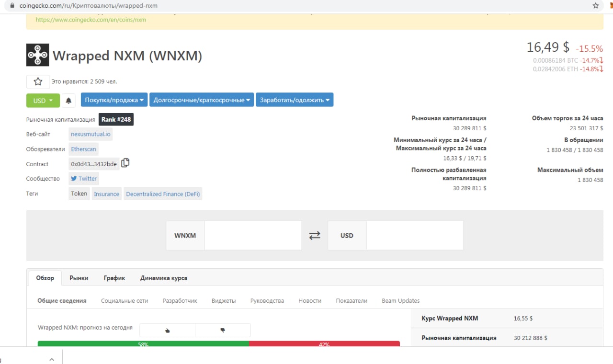Image resolution: width=613 pixels, height=364 pixels.
Task: Select Виджеты sub-tab
Action: coord(224,301)
